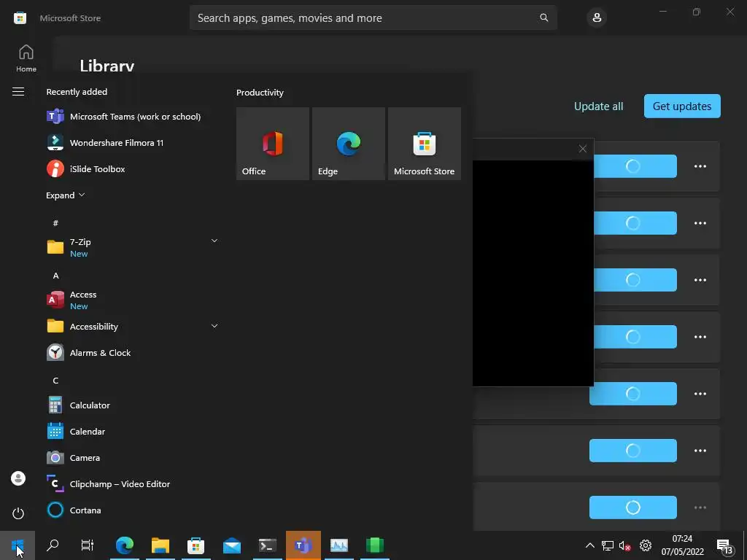Viewport: 747px width, 560px height.
Task: Click the Windows Start button
Action: tap(18, 545)
